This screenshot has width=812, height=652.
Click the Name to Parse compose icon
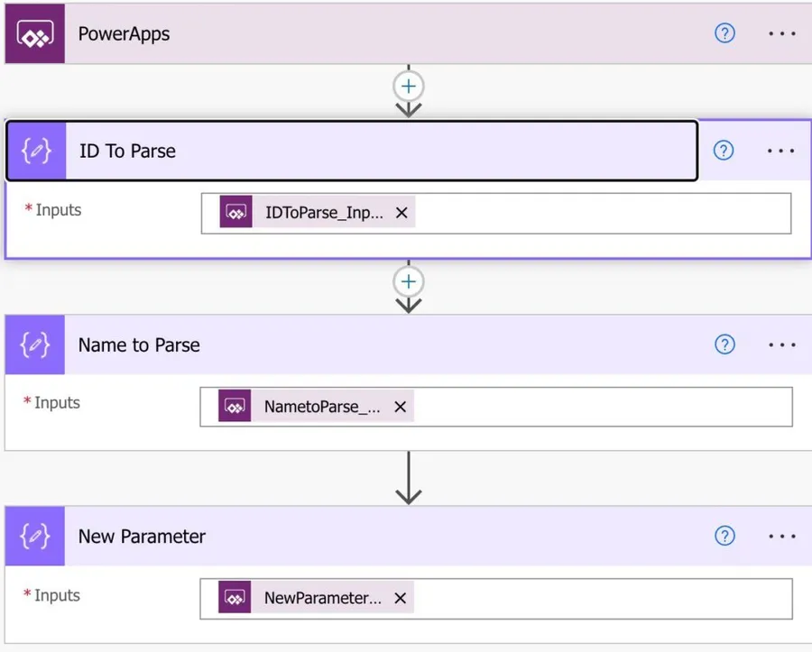35,344
